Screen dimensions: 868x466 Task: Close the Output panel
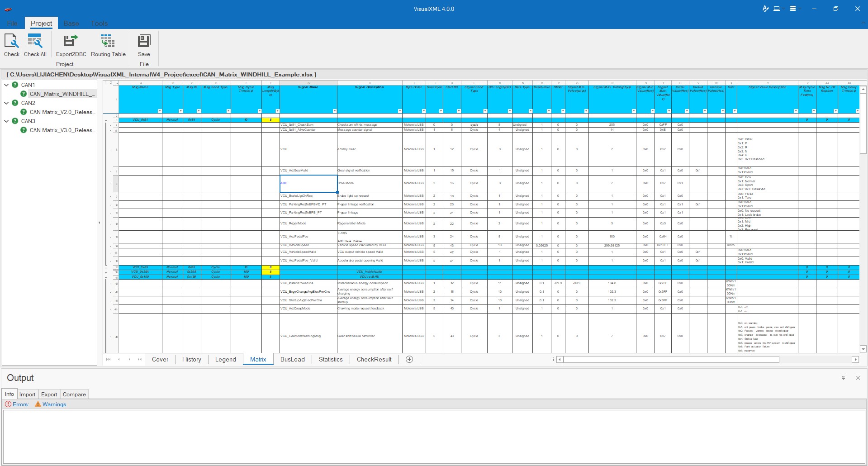coord(858,378)
